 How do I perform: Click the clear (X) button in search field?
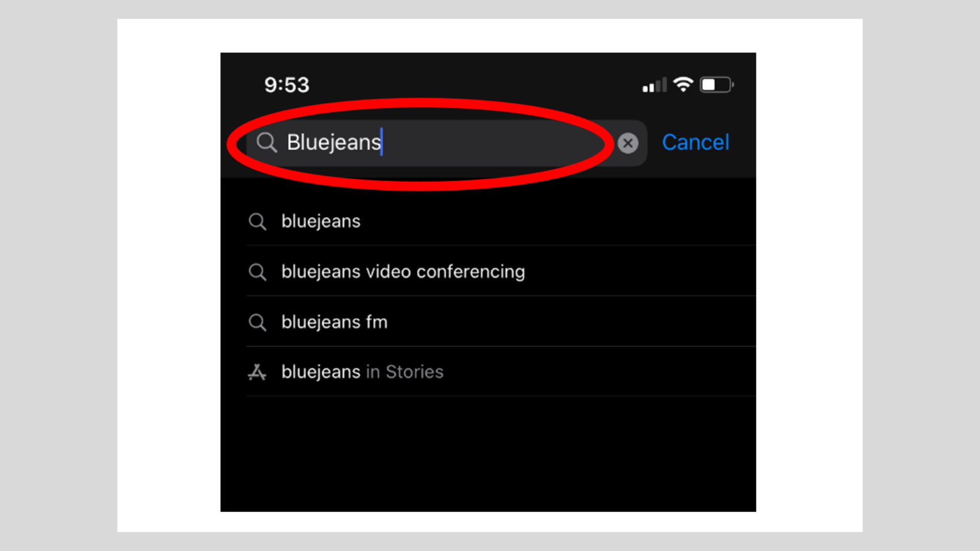tap(628, 143)
